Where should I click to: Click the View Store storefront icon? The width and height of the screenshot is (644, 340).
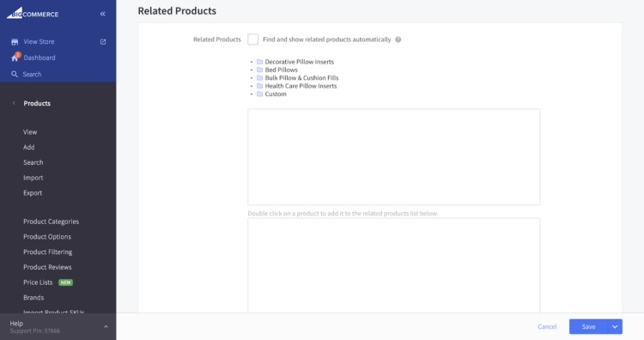tap(15, 42)
